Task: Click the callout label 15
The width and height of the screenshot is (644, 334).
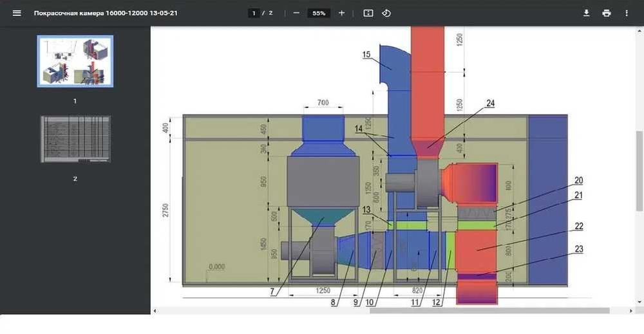Action: [366, 55]
